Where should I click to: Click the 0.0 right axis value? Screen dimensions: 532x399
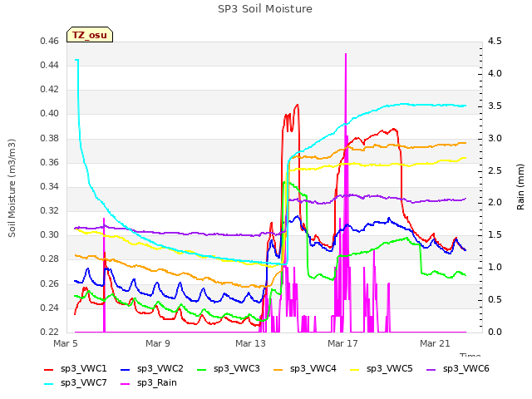click(x=495, y=332)
